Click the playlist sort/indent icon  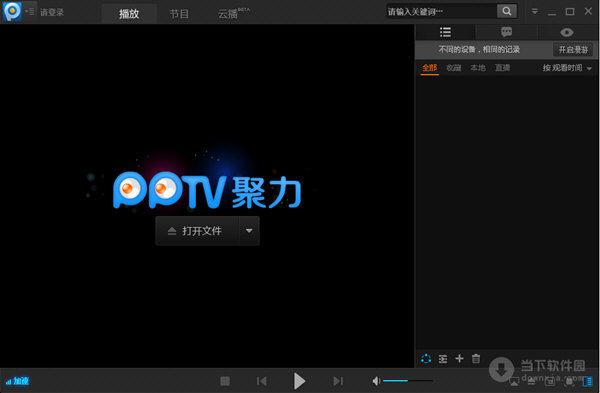pyautogui.click(x=443, y=359)
